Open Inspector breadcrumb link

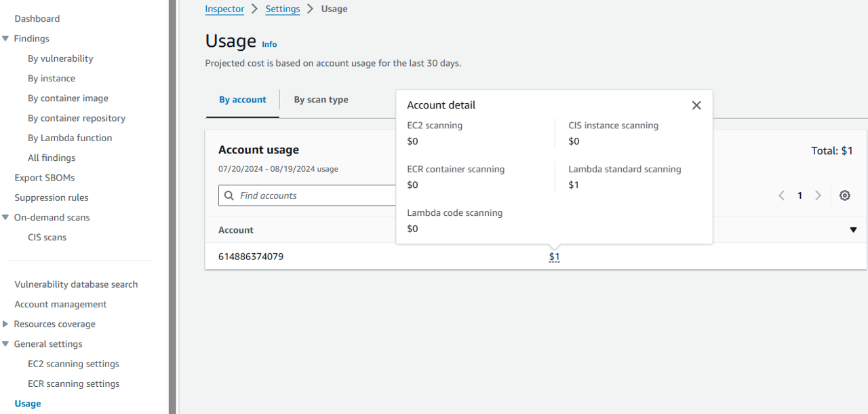[x=224, y=9]
